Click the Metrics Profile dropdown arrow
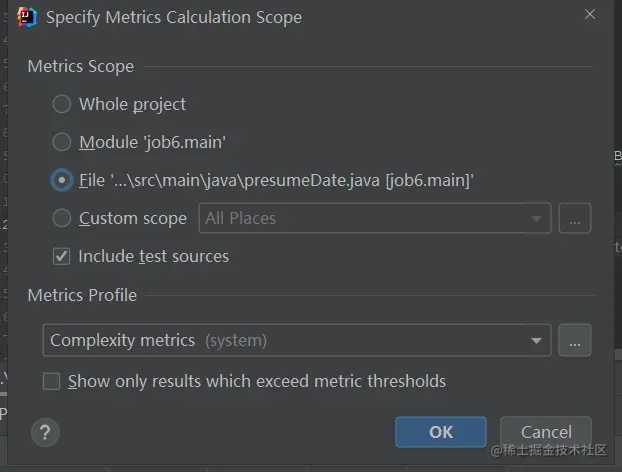Screen dimensions: 622x472 pos(538,341)
